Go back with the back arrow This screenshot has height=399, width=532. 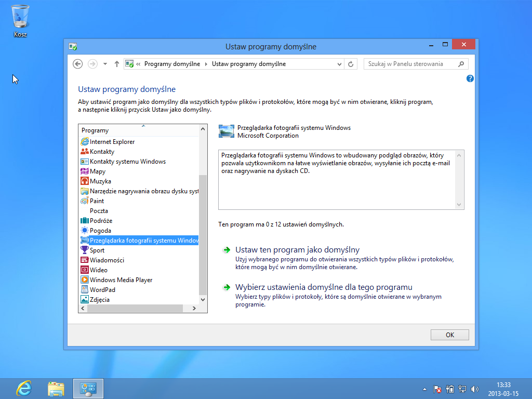(78, 64)
